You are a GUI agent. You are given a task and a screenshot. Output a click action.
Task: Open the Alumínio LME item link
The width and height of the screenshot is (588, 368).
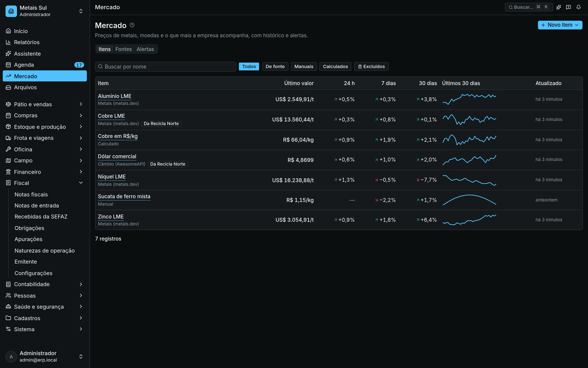pyautogui.click(x=114, y=96)
